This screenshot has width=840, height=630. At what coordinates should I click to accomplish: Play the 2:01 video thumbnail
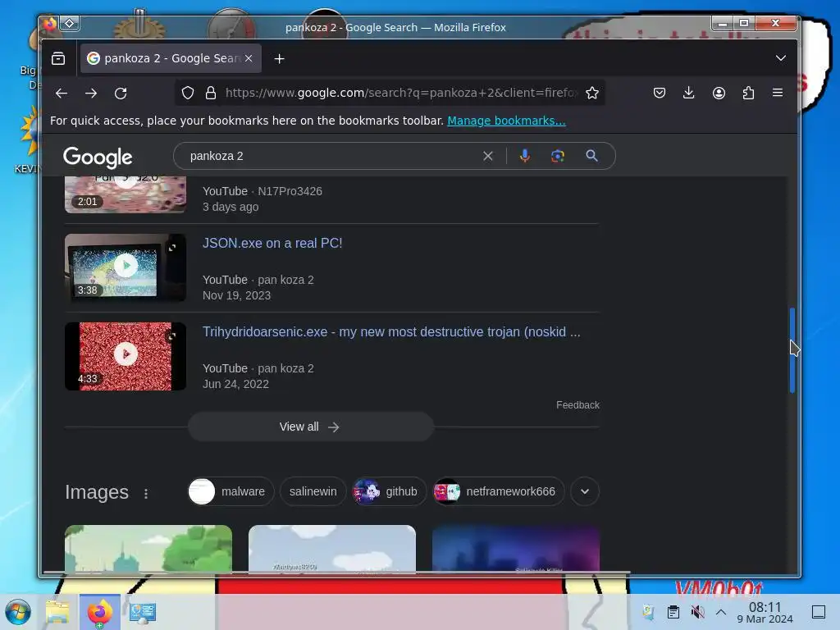coord(126,194)
